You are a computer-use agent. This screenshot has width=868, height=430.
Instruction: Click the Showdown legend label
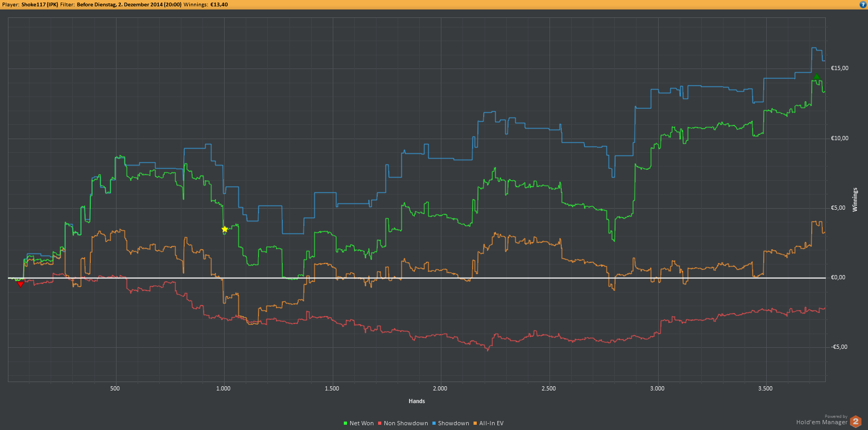454,423
